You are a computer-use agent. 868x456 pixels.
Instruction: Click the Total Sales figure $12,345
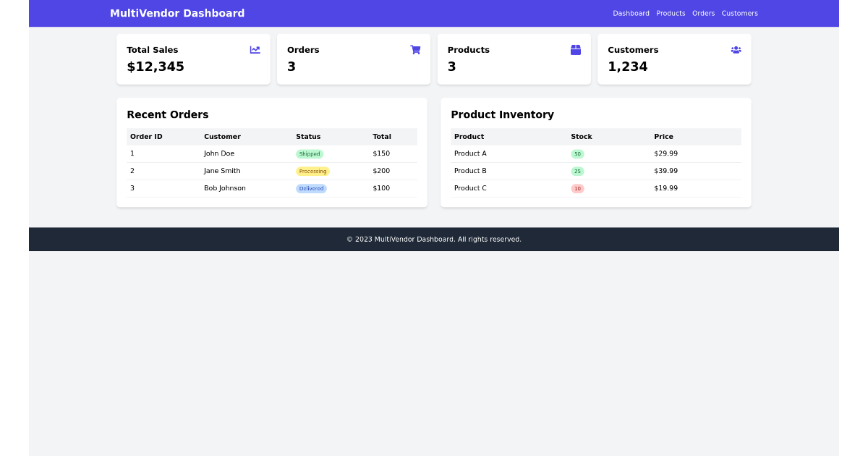pyautogui.click(x=155, y=66)
